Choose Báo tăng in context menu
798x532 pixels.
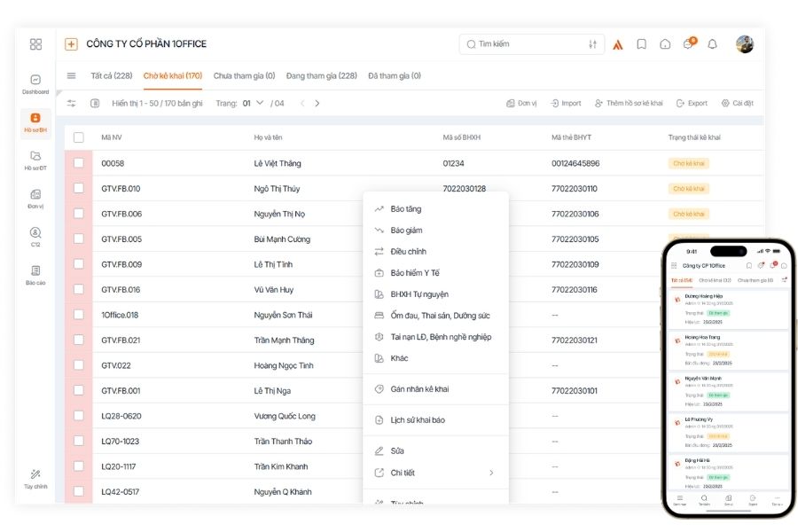(435, 209)
